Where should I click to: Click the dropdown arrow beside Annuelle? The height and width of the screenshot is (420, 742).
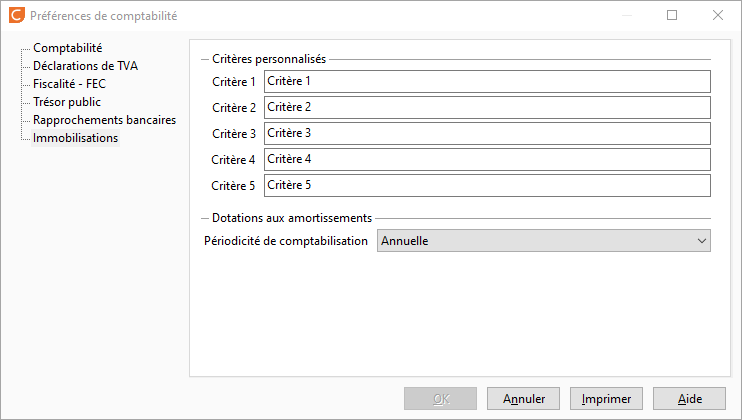point(701,241)
